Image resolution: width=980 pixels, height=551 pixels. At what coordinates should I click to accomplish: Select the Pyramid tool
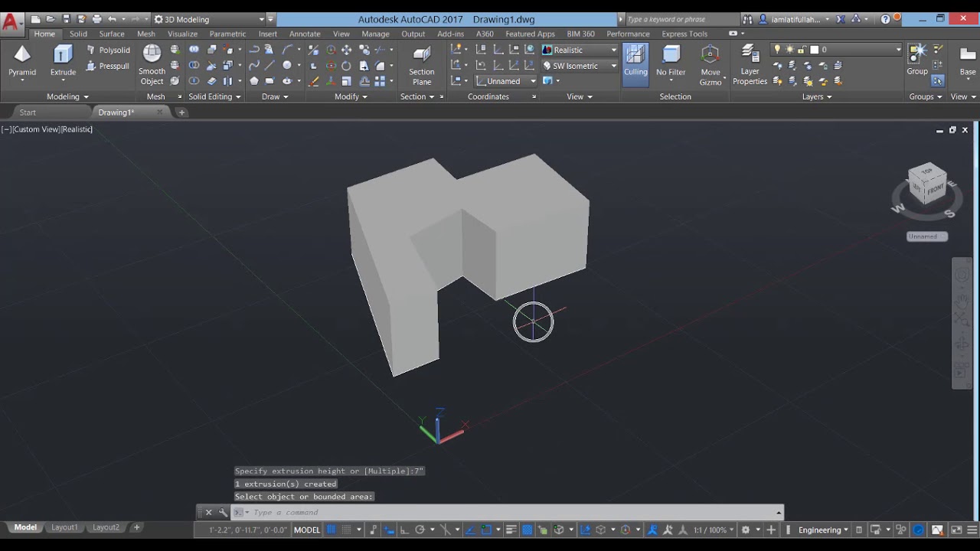(x=22, y=61)
